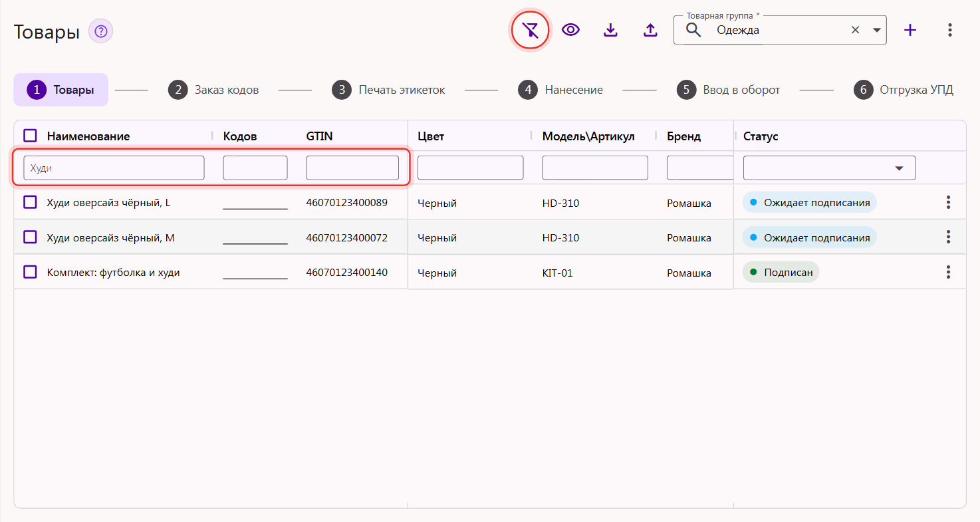Image resolution: width=980 pixels, height=522 pixels.
Task: Select all rows with the header checkbox
Action: click(x=30, y=136)
